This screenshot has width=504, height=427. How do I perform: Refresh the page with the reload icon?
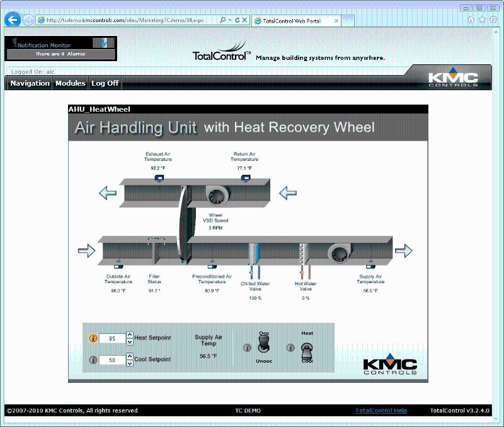pos(238,20)
